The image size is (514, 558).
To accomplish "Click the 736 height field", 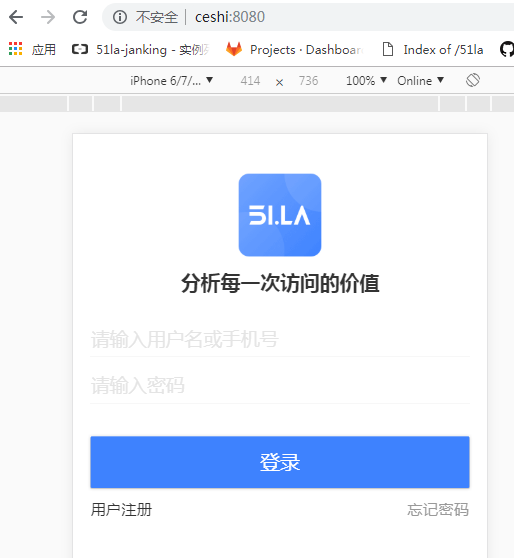I will point(308,81).
